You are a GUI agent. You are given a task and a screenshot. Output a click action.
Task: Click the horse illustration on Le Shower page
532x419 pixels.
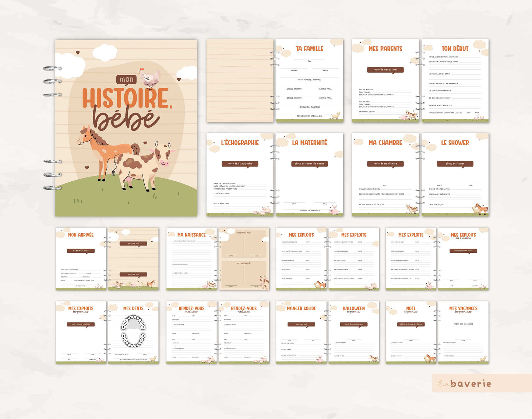[480, 209]
